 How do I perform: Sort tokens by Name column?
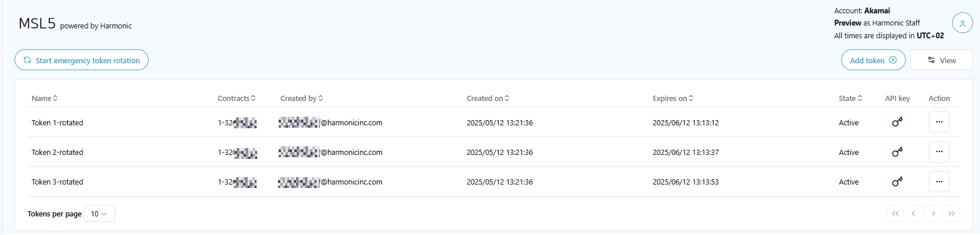(45, 99)
